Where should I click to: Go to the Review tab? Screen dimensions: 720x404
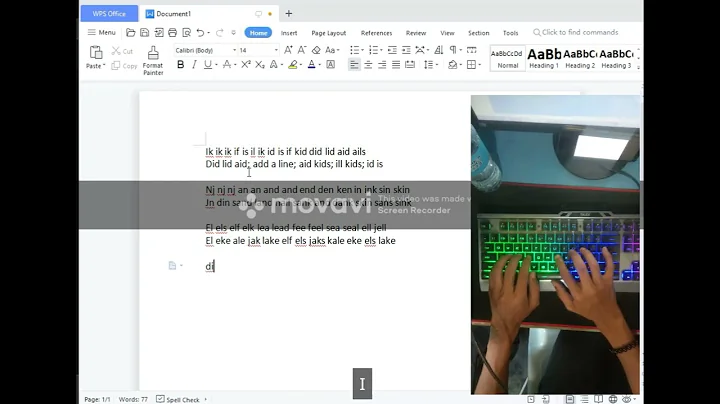[416, 33]
